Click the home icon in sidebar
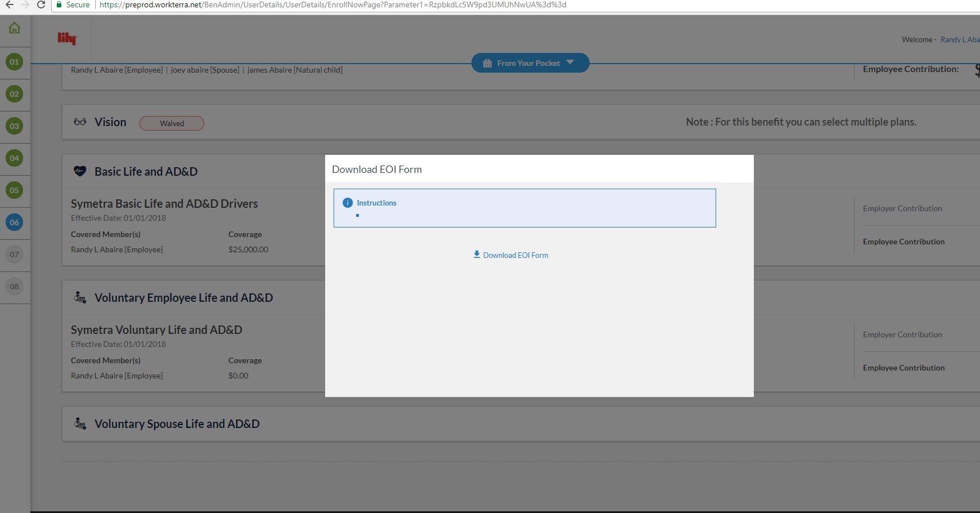The image size is (980, 513). 15,28
